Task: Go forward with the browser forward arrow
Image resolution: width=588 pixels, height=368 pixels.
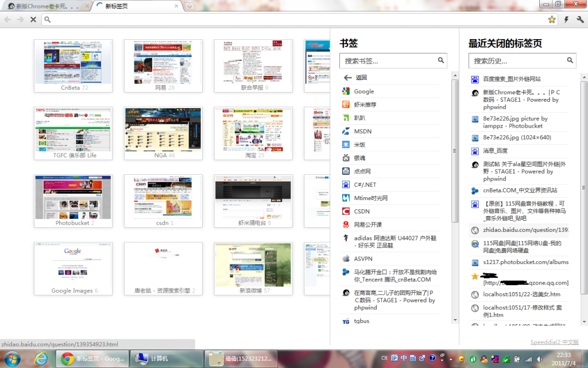Action: (20, 20)
